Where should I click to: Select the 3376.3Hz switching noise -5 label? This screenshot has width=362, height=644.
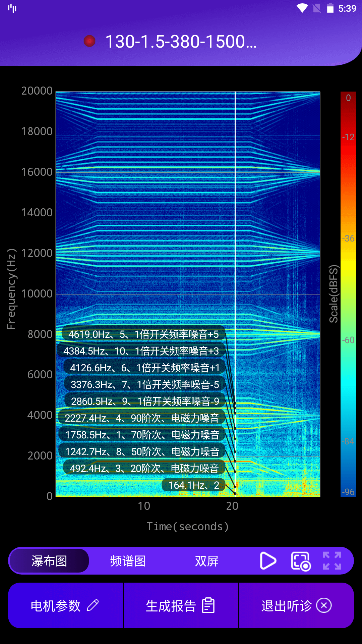click(x=145, y=384)
